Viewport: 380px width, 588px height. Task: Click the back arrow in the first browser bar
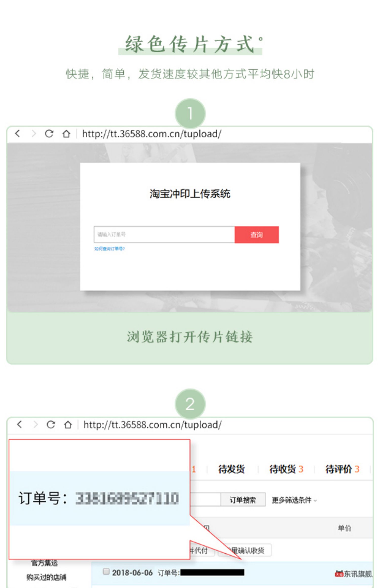17,133
